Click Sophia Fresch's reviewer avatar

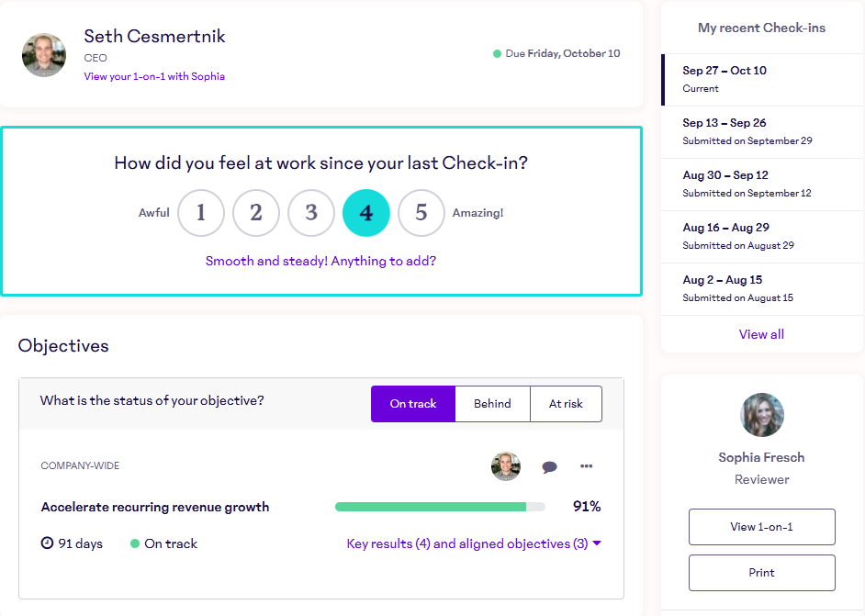pos(761,415)
